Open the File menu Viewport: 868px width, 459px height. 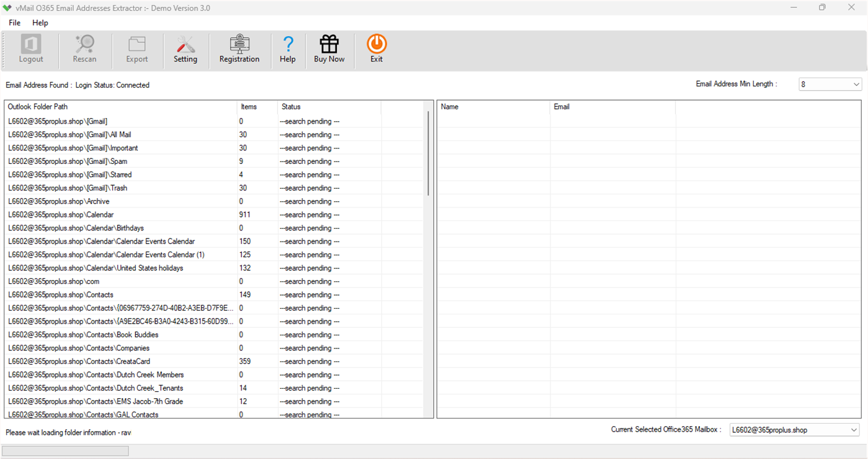(x=14, y=22)
